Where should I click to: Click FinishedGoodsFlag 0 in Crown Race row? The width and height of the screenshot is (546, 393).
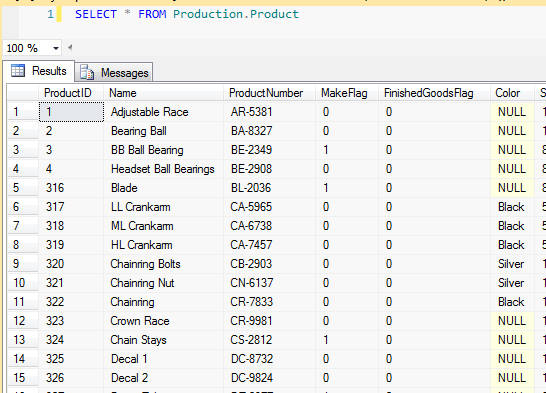click(434, 321)
